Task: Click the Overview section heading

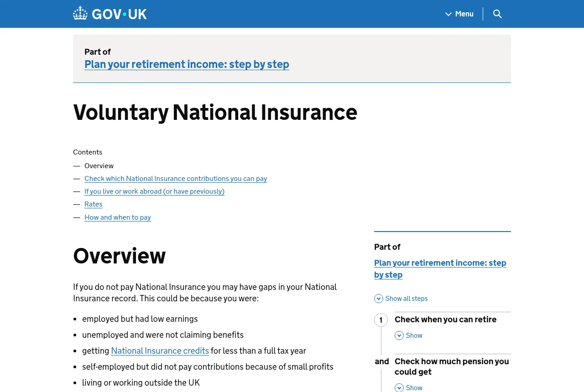Action: tap(119, 256)
